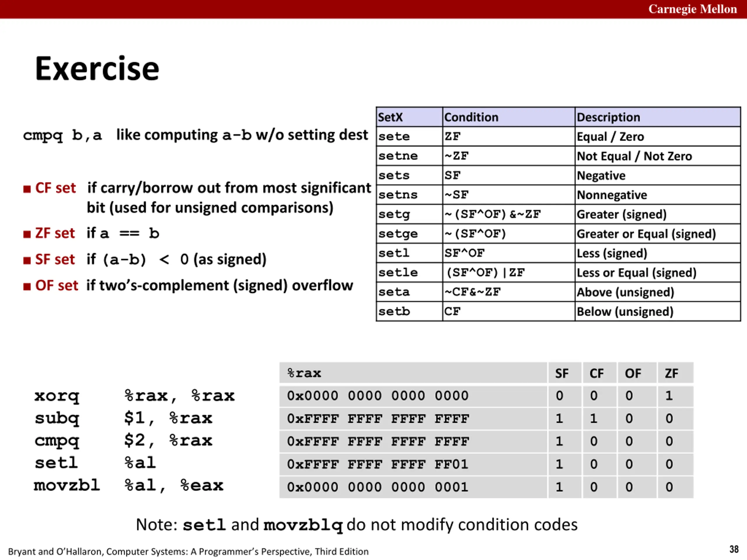Click the 'Less (signed)' description cell
747x560 pixels.
tap(657, 253)
